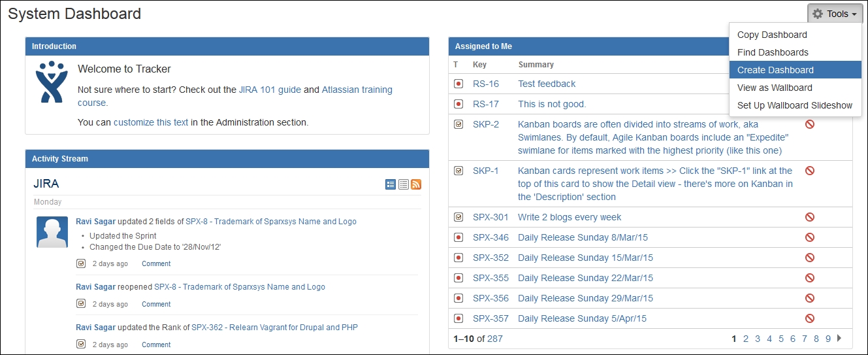
Task: Click task icon under updated fields entry
Action: coord(81,263)
